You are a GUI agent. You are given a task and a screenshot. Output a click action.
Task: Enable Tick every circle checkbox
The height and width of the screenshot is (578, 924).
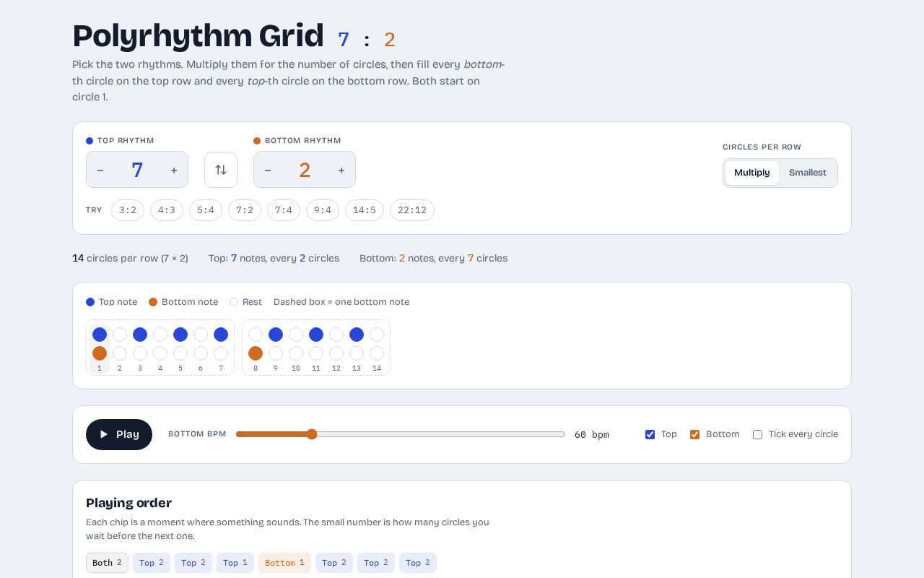click(x=757, y=434)
